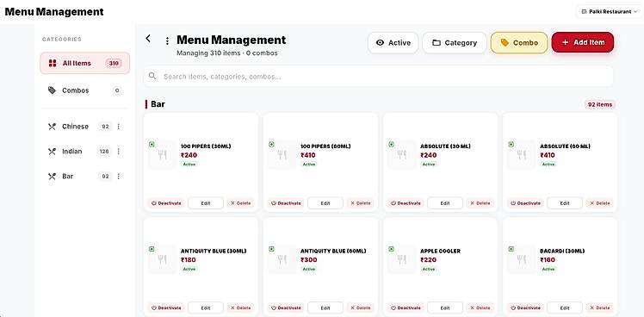Open options menu for Chinese category
The image size is (644, 317).
pos(119,127)
